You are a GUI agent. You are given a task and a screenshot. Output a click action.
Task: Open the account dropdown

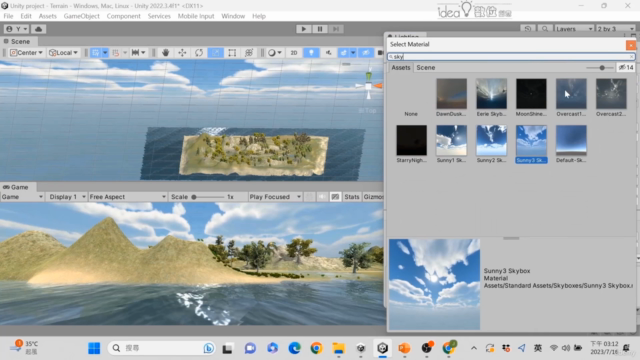pyautogui.click(x=17, y=29)
